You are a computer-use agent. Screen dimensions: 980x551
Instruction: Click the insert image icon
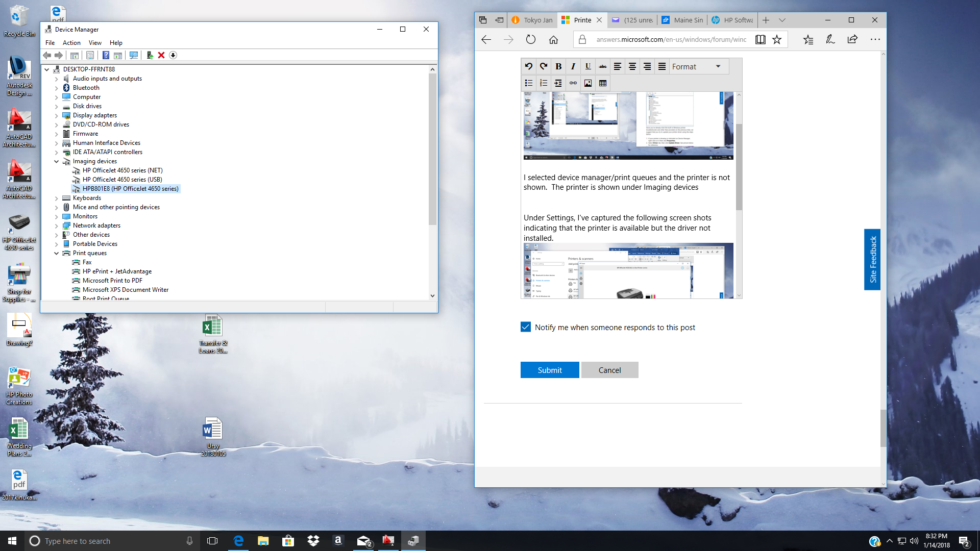coord(588,83)
